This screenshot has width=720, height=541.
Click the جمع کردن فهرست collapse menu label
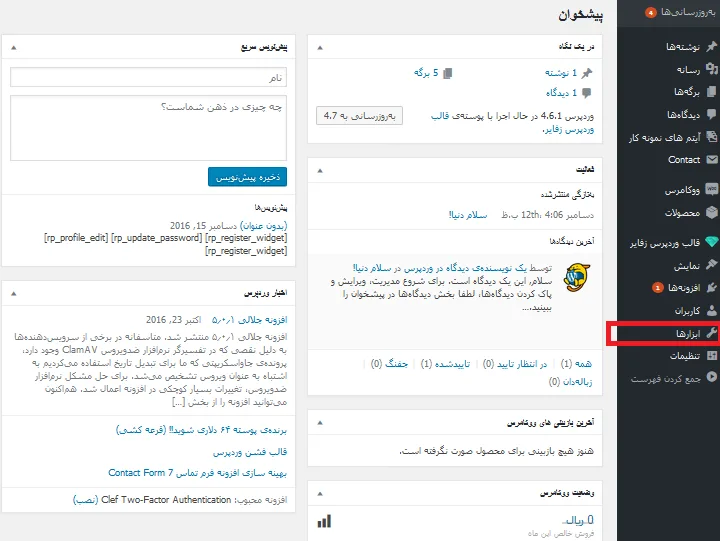tap(665, 379)
